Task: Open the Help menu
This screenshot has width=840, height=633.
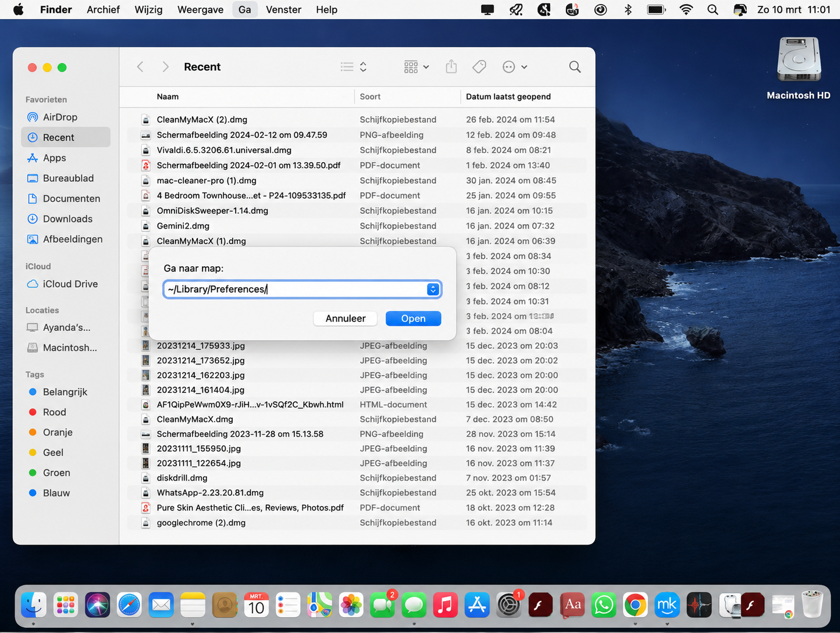Action: [326, 9]
